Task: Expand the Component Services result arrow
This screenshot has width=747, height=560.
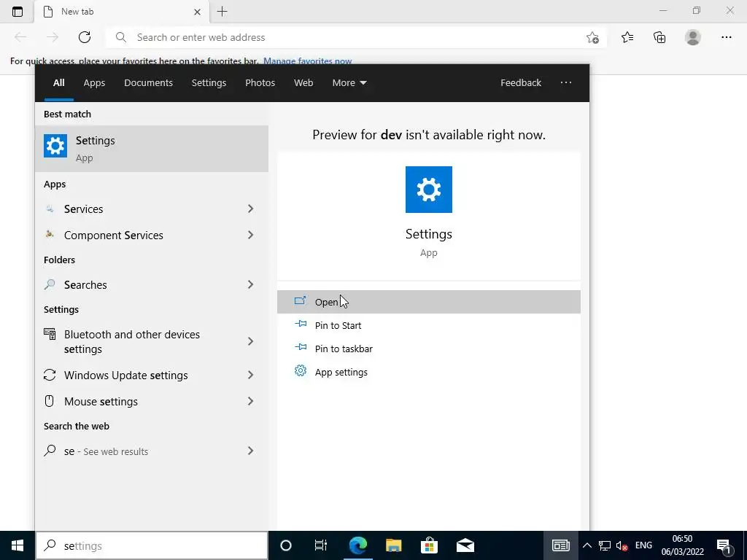Action: [x=251, y=235]
